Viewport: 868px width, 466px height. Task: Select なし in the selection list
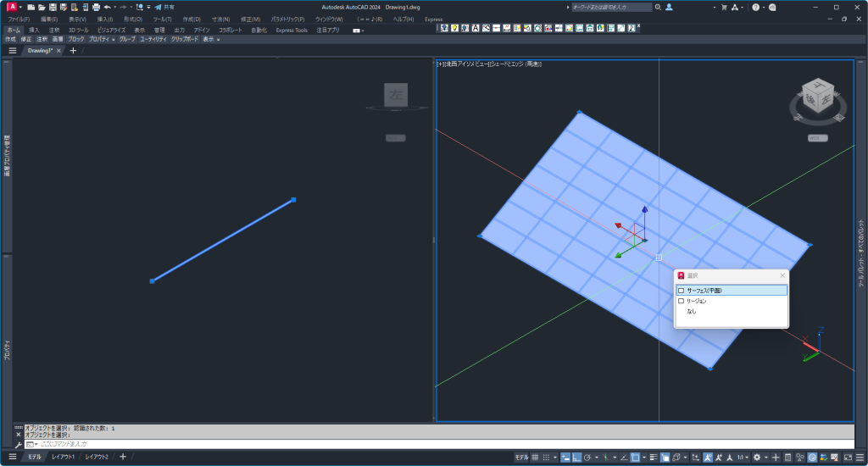tap(692, 311)
